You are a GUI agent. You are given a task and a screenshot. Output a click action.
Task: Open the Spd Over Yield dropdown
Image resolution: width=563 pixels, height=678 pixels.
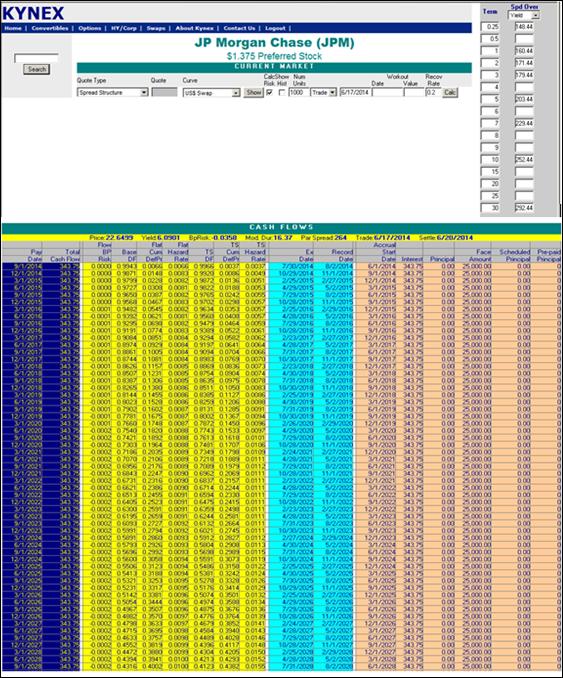click(524, 16)
